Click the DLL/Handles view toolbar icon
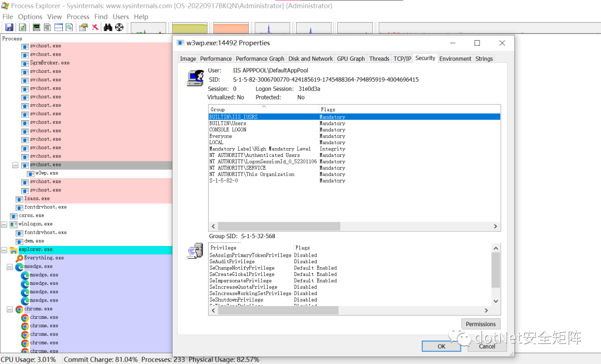The height and width of the screenshot is (364, 601). 70,27
